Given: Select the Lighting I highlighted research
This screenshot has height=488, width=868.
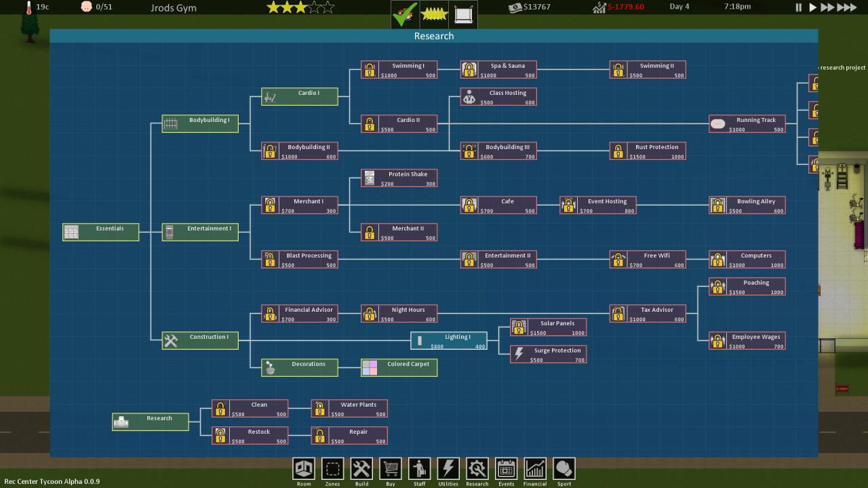Looking at the screenshot, I should click(449, 340).
